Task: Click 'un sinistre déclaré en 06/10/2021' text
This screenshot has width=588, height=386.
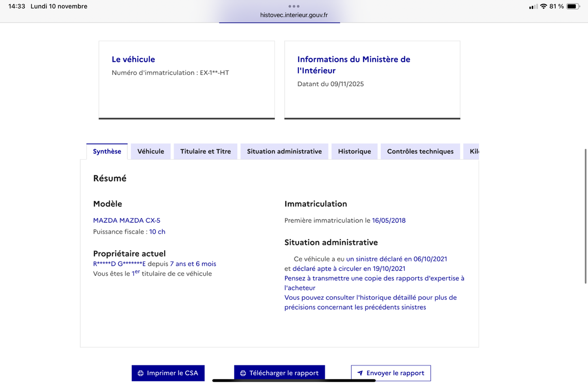Action: (x=396, y=259)
